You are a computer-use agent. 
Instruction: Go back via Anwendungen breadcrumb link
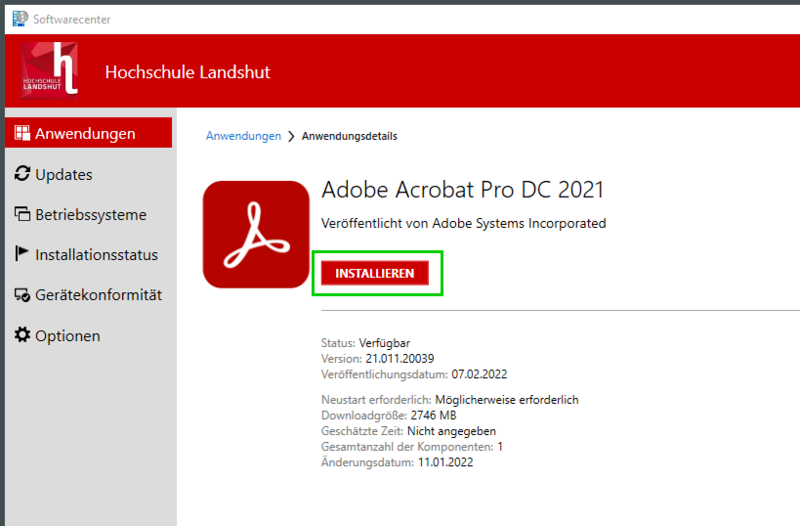point(243,136)
